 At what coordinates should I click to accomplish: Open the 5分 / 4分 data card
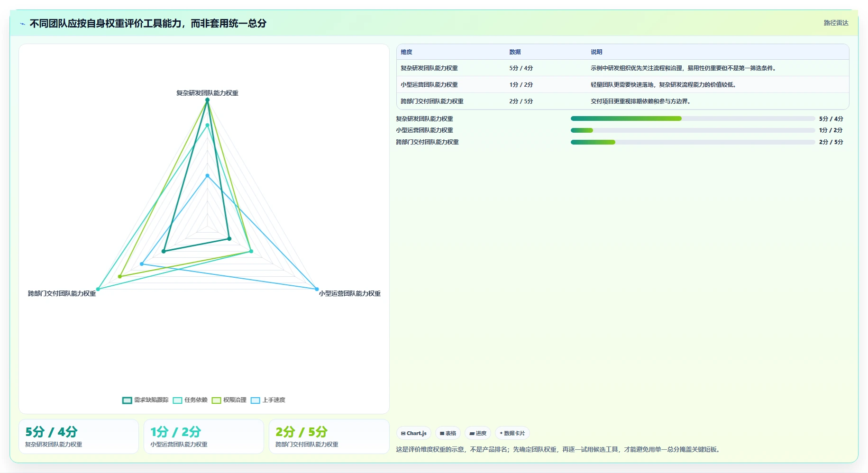pos(79,437)
